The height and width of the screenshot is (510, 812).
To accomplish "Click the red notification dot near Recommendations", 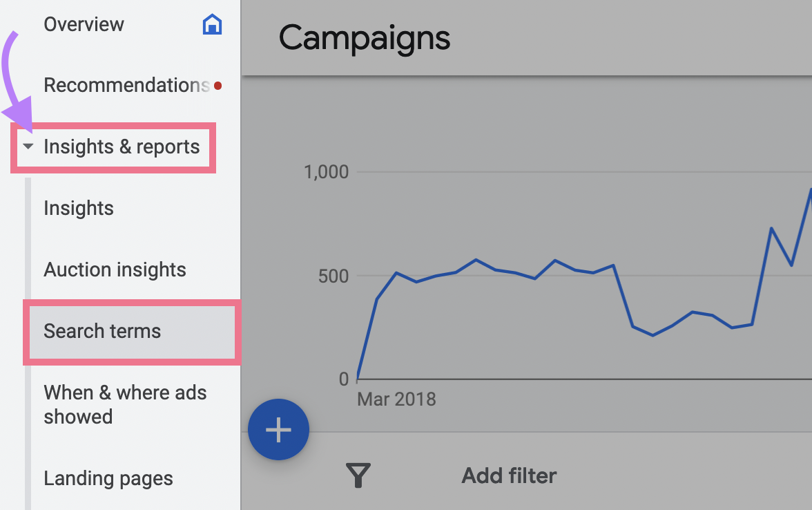I will point(217,85).
